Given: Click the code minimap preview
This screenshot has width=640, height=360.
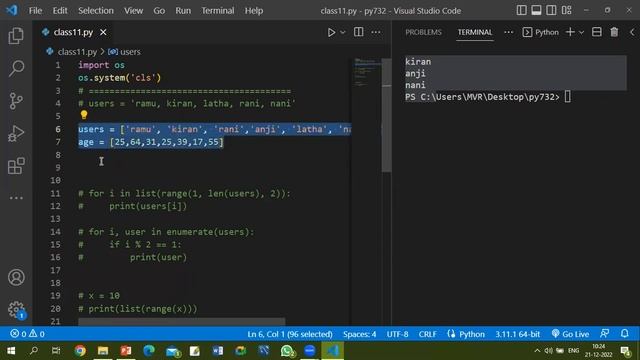Looking at the screenshot, I should click(x=367, y=73).
